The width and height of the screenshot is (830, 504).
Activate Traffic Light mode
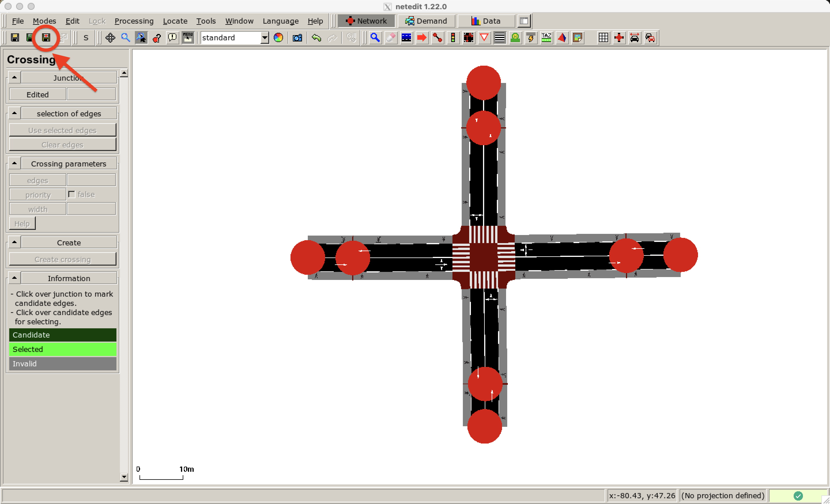tap(453, 38)
